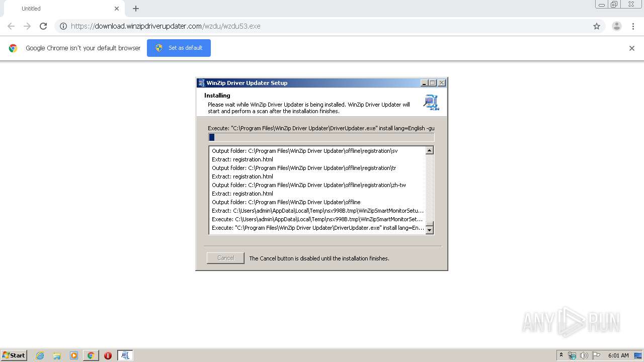Maximize the WinZip Driver Updater Setup window

(433, 83)
